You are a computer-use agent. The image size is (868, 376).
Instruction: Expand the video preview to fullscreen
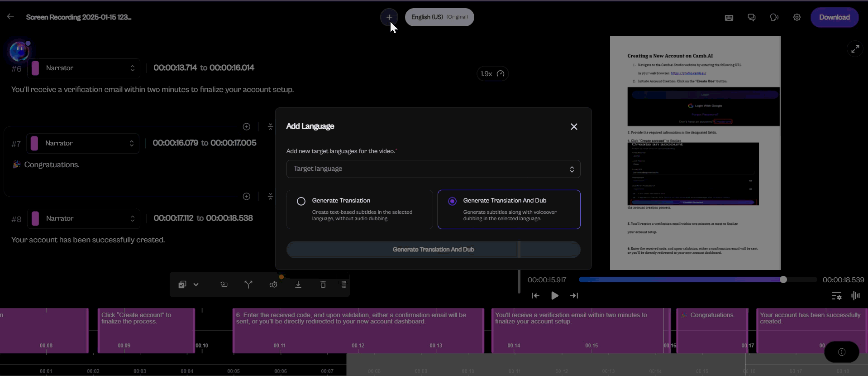point(855,49)
